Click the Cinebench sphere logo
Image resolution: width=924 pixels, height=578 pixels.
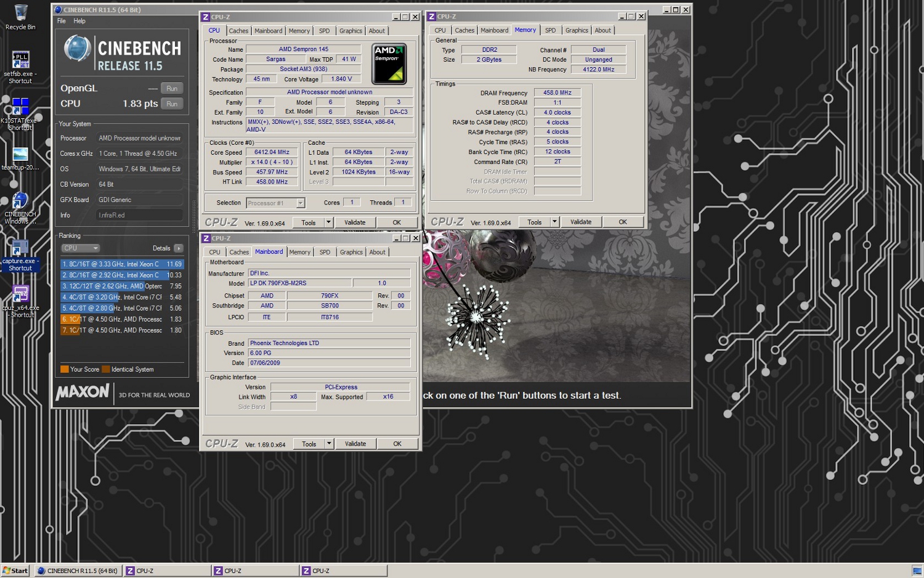[x=78, y=49]
